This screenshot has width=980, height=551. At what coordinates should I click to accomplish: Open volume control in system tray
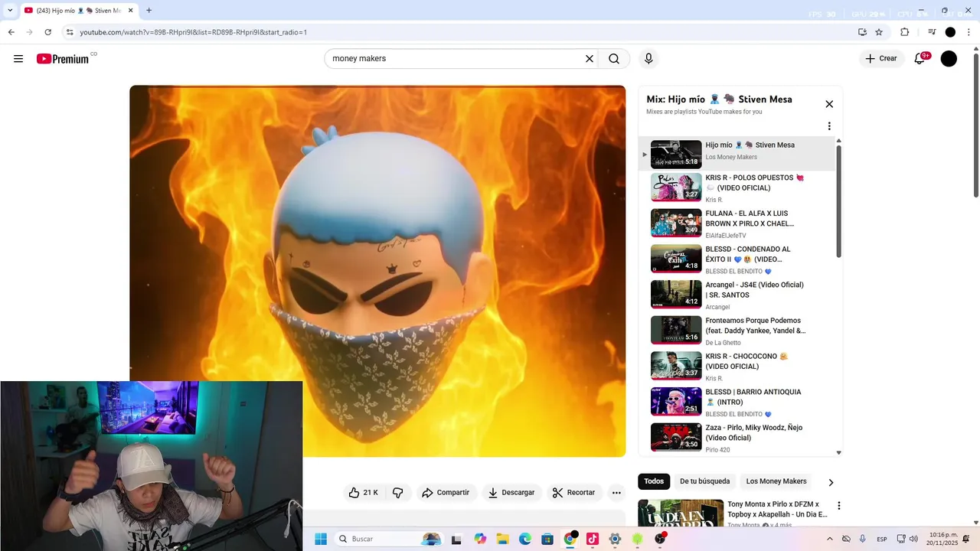[913, 539]
